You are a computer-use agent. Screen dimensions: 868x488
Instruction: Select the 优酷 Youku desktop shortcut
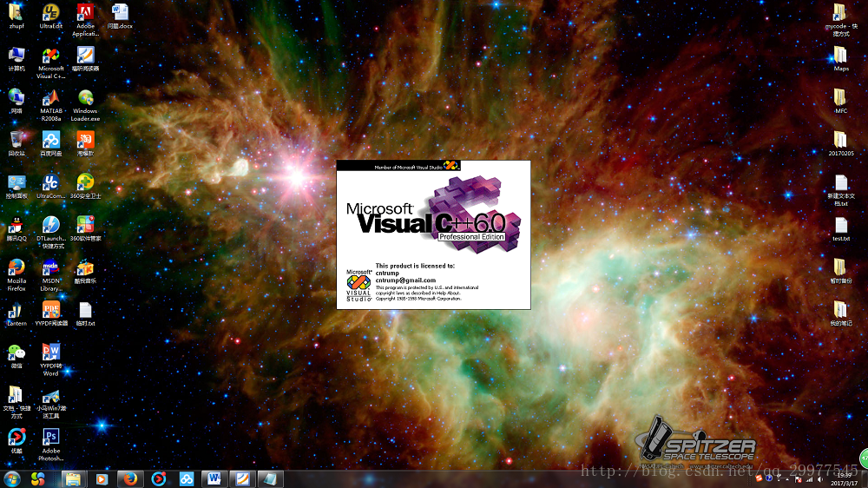(x=16, y=441)
